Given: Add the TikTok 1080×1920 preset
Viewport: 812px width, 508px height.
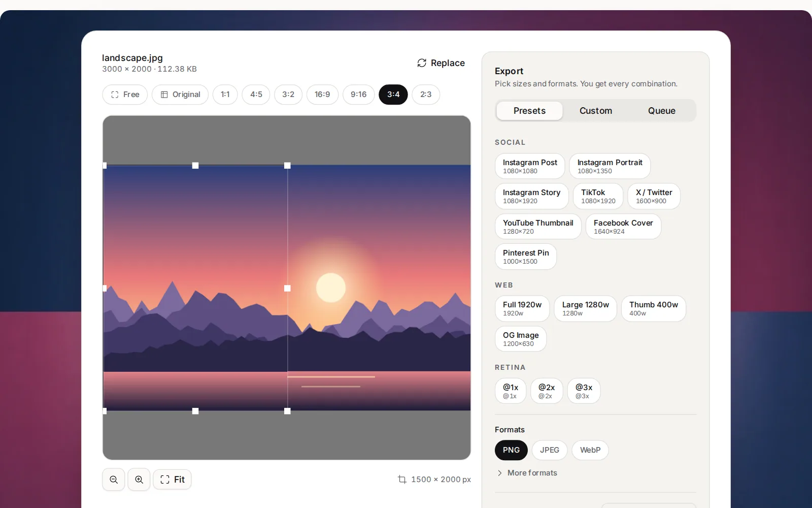Looking at the screenshot, I should (x=598, y=196).
